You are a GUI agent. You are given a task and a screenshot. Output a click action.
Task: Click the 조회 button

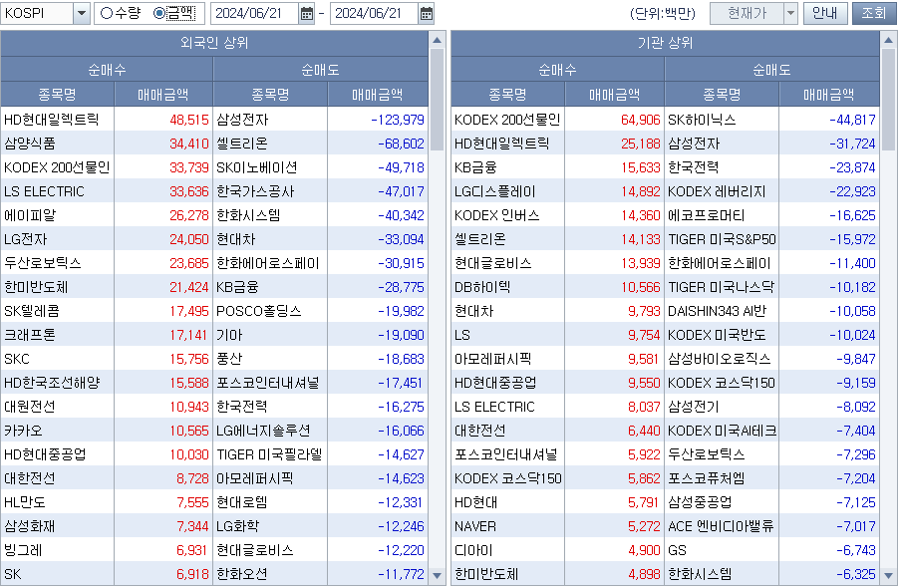[874, 13]
